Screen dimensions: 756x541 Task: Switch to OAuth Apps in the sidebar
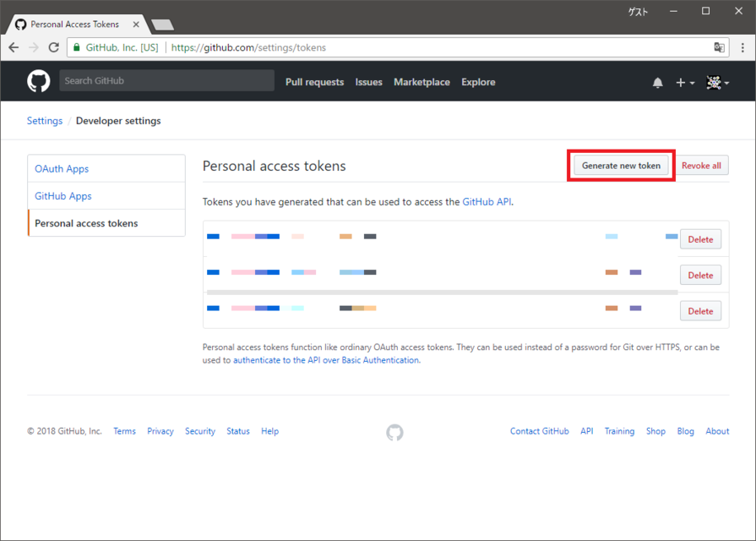tap(61, 168)
